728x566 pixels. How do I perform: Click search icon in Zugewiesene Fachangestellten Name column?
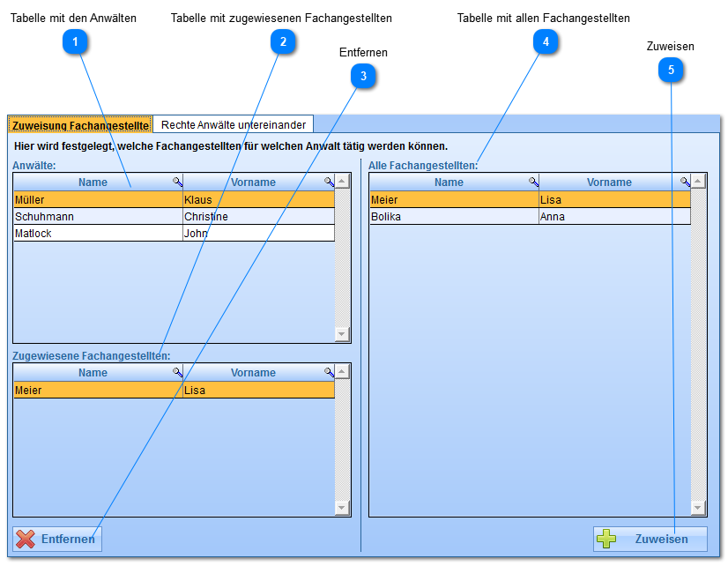(177, 373)
